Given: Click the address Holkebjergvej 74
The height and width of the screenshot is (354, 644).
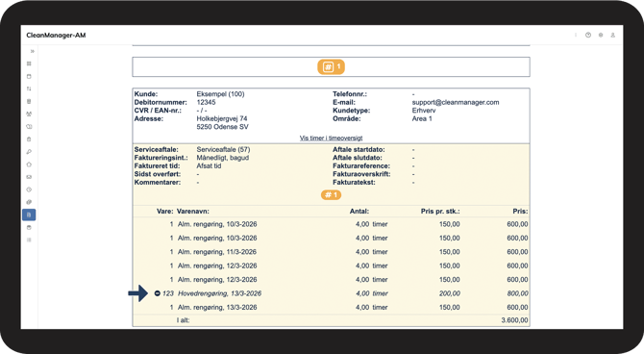Looking at the screenshot, I should pyautogui.click(x=222, y=119).
